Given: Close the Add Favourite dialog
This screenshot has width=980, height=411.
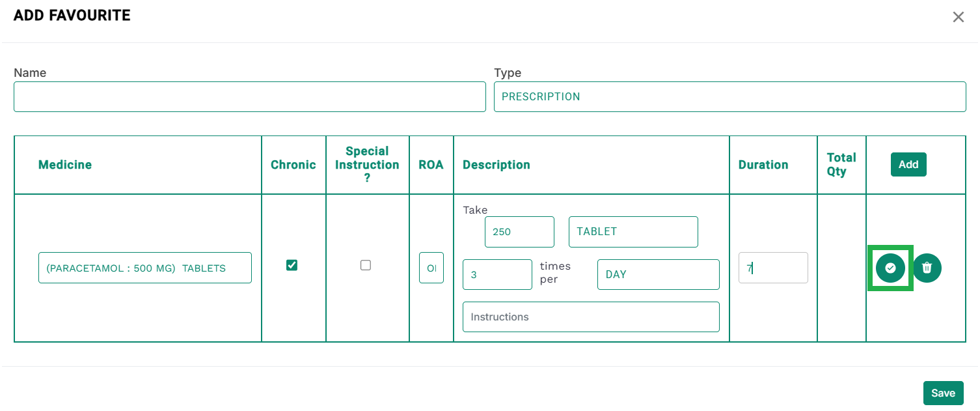Looking at the screenshot, I should pos(959,17).
